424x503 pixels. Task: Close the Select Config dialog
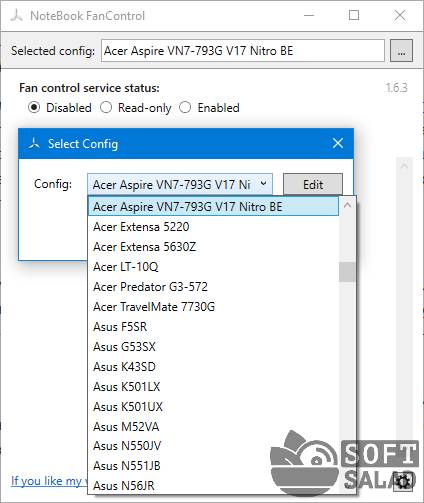point(338,143)
